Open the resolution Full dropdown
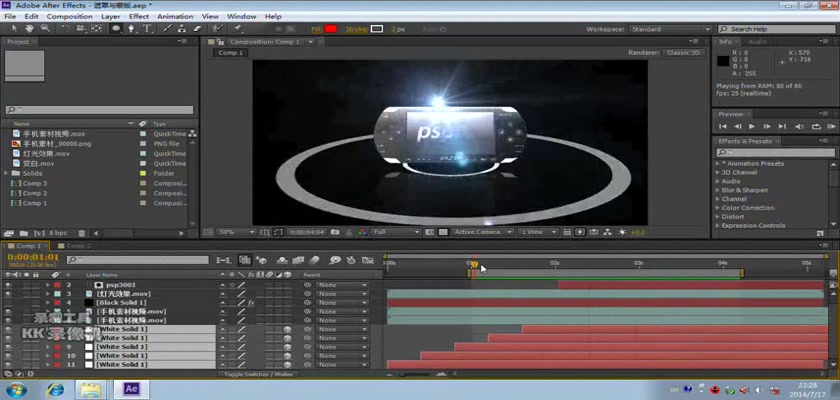Image resolution: width=840 pixels, height=400 pixels. 396,232
